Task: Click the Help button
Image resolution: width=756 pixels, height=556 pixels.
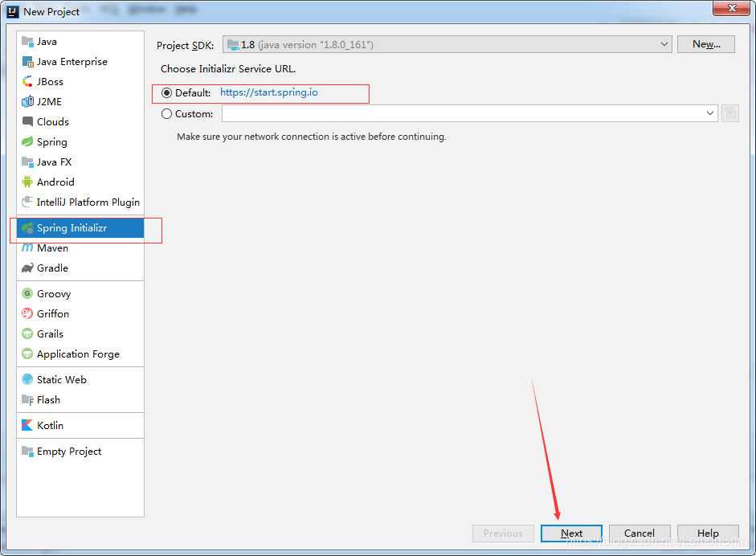Action: tap(708, 534)
